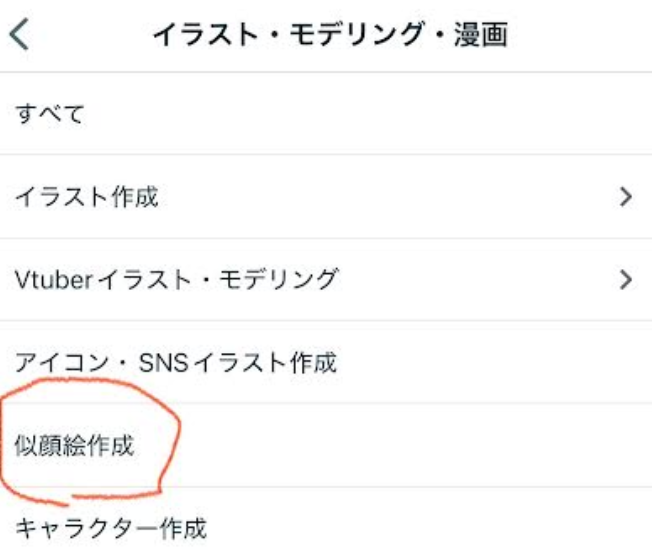This screenshot has height=552, width=652.
Task: Click the red hand-drawn circle annotation
Action: pyautogui.click(x=90, y=442)
